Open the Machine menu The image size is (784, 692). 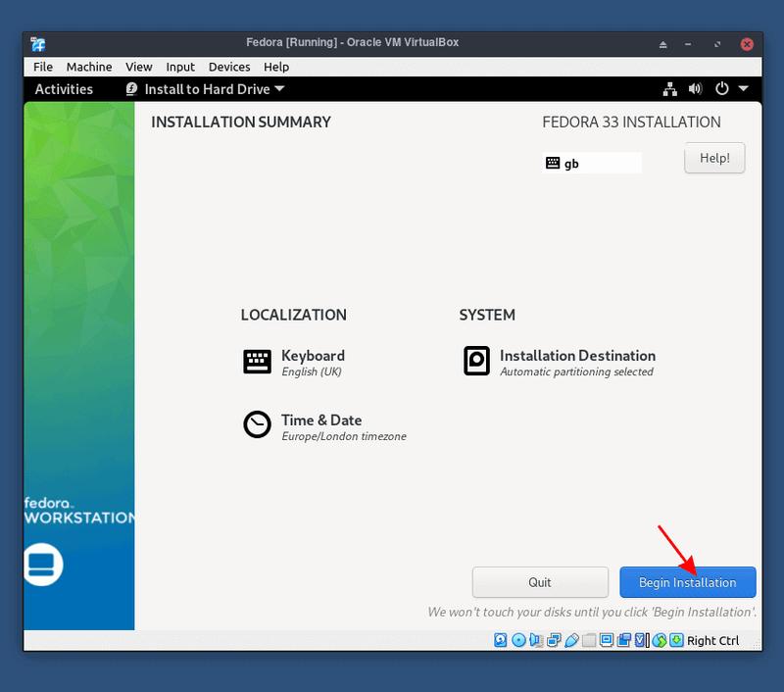tap(89, 67)
